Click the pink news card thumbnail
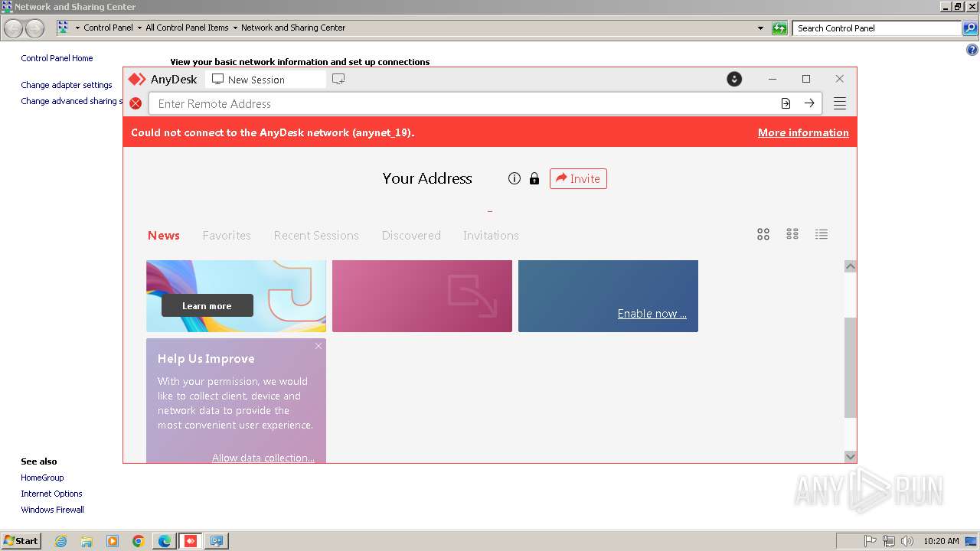Image resolution: width=980 pixels, height=551 pixels. pos(422,296)
